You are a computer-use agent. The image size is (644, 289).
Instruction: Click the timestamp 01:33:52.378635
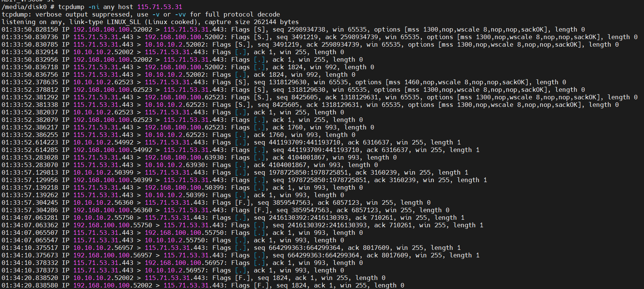pos(30,82)
